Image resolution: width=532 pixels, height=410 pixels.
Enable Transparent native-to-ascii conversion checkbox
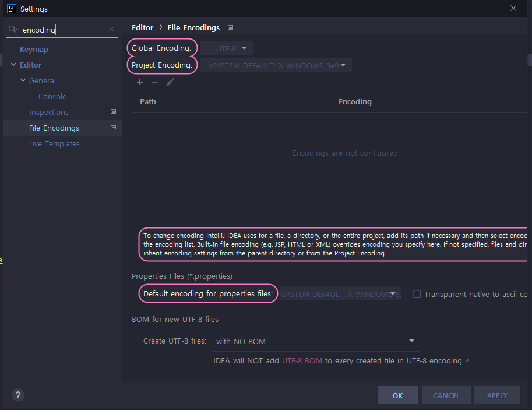(416, 294)
